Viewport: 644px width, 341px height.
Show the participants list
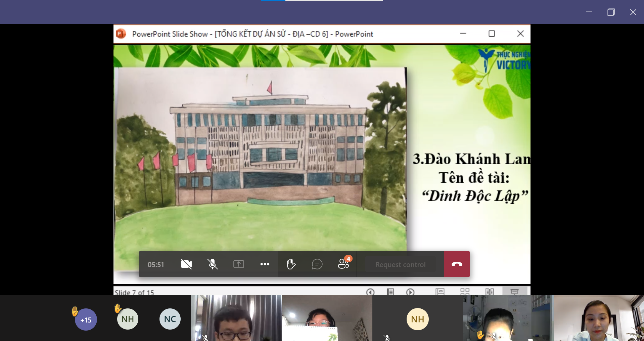342,264
